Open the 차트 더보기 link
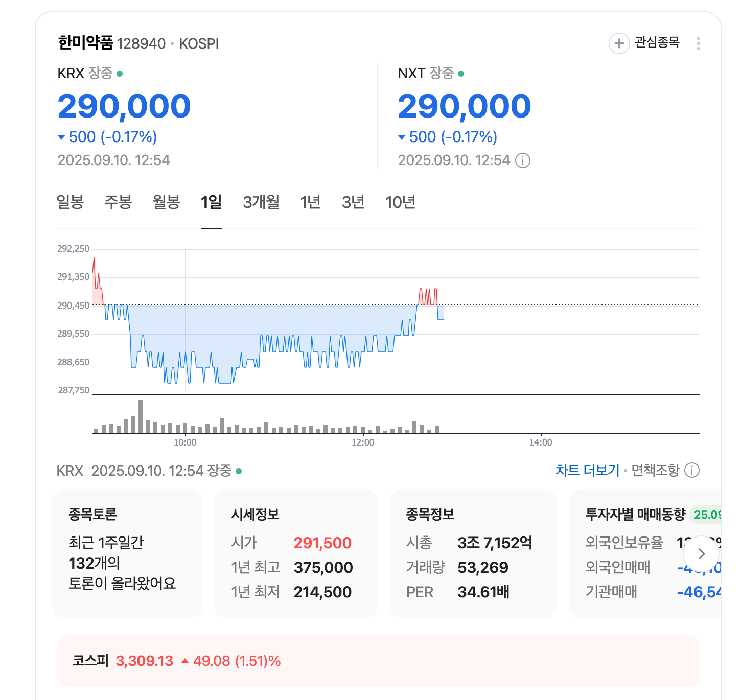Viewport: 741px width, 700px height. [x=586, y=470]
